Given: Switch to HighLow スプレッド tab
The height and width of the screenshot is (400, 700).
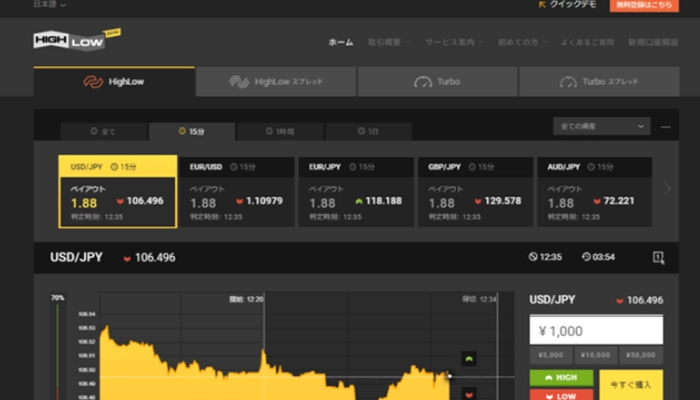Looking at the screenshot, I should tap(276, 82).
